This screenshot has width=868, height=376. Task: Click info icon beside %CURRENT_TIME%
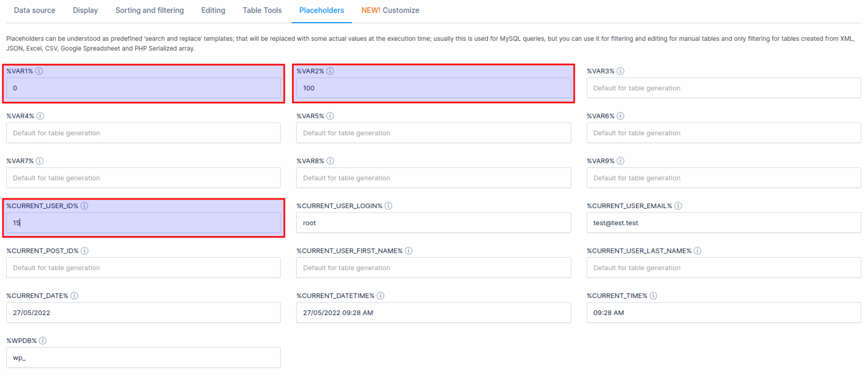click(653, 296)
